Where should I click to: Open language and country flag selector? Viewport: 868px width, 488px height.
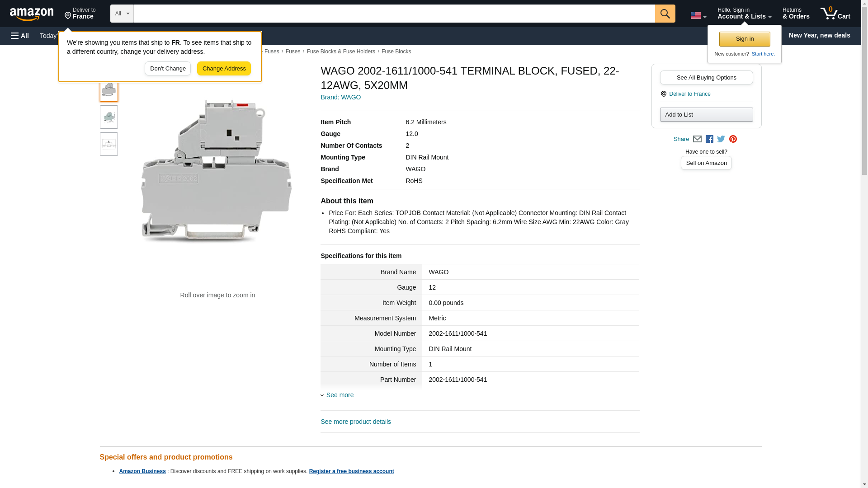tap(698, 15)
